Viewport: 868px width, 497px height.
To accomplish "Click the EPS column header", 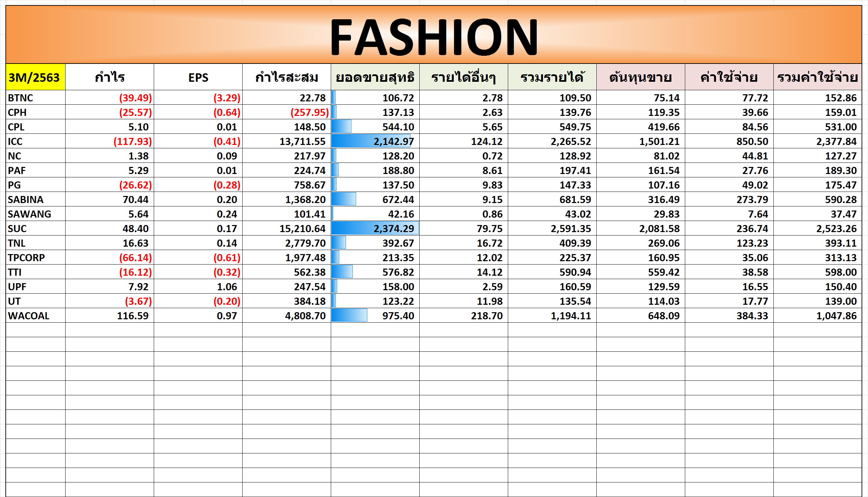I will [x=198, y=77].
